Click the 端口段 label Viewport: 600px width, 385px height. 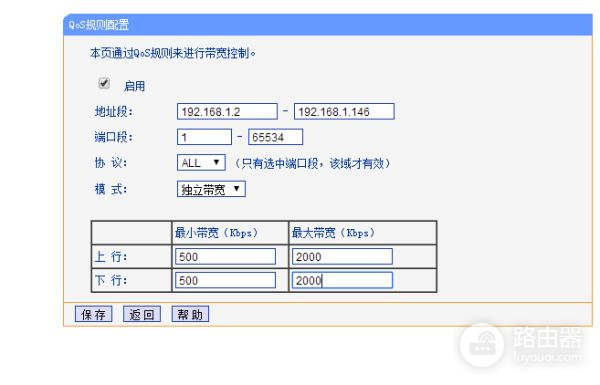[113, 137]
